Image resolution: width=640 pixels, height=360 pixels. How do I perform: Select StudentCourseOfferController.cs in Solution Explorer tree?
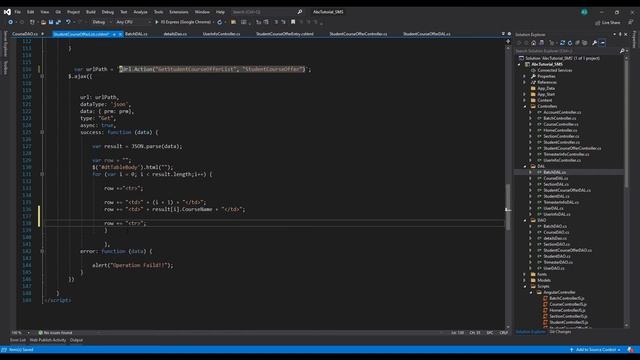(572, 148)
